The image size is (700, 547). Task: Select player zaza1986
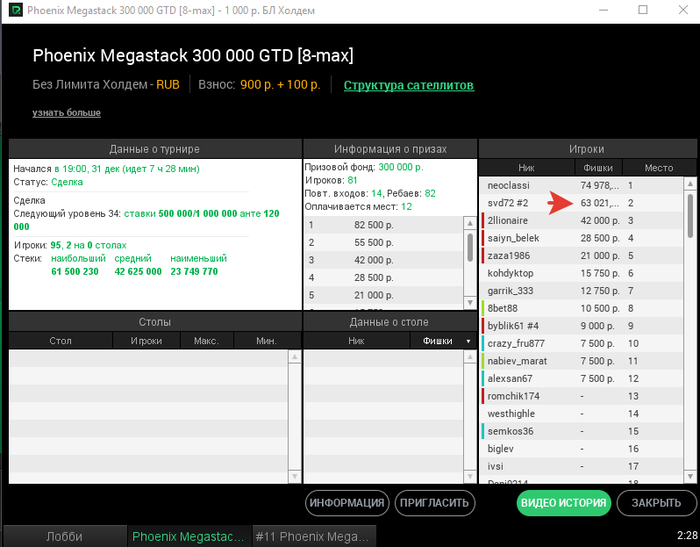581,255
